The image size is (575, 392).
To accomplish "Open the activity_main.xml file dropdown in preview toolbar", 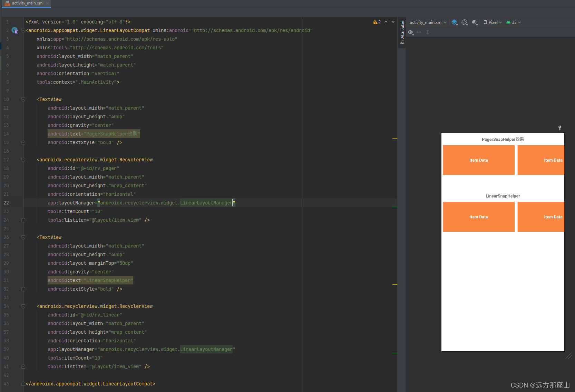I will [428, 22].
